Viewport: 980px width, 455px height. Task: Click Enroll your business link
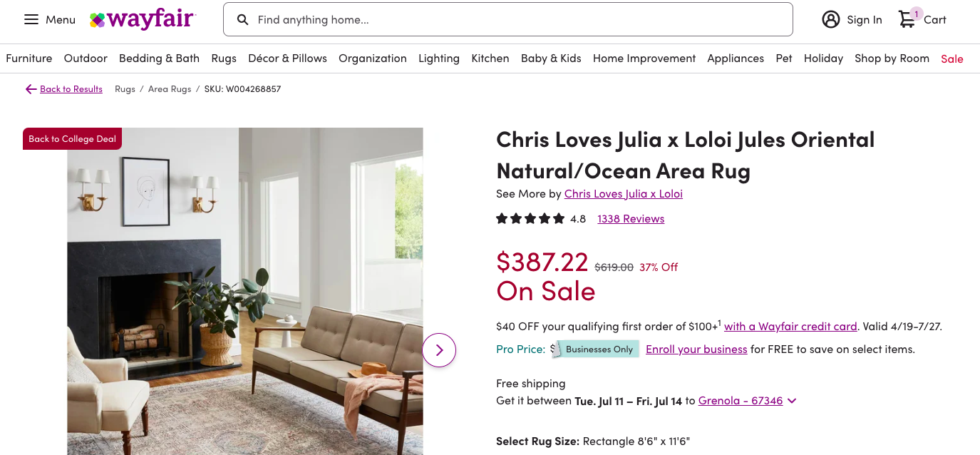click(696, 349)
